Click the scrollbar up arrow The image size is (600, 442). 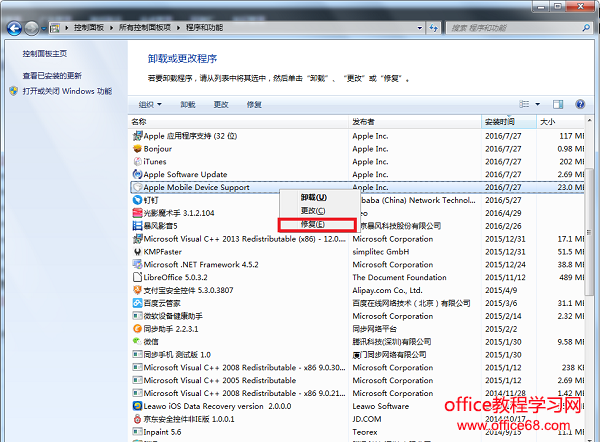(589, 121)
